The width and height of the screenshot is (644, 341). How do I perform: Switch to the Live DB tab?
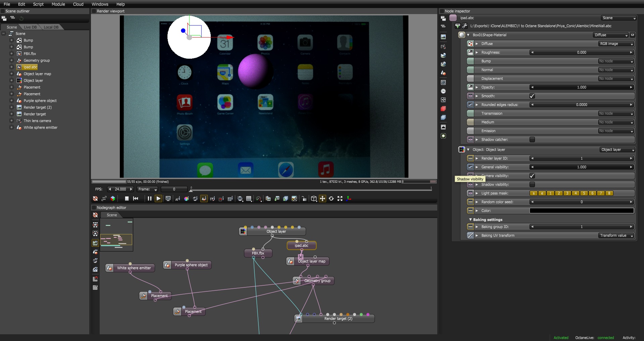(x=30, y=27)
